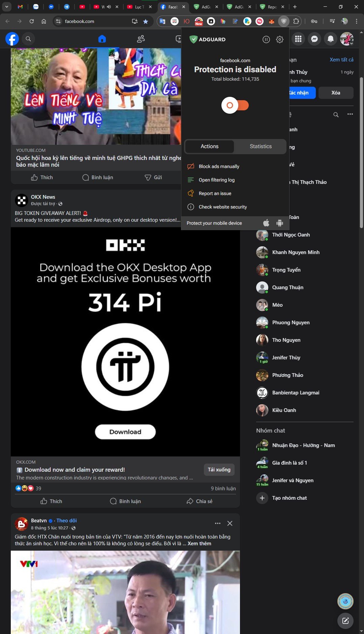Click Bình luận on the YouTube post
364x634 pixels.
point(98,177)
